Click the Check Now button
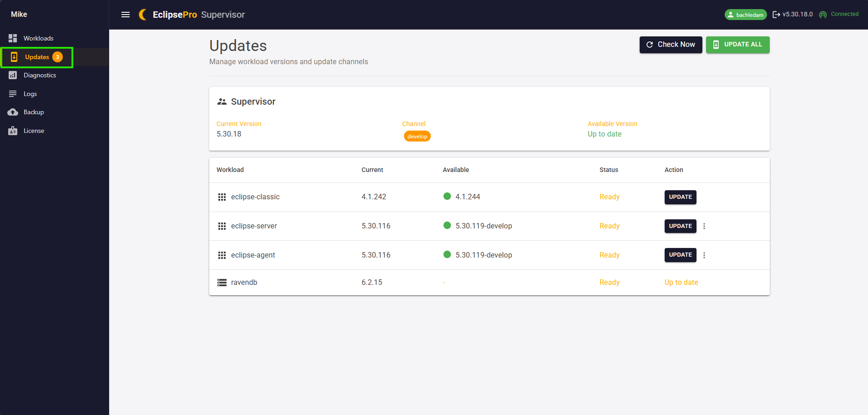The width and height of the screenshot is (868, 415). coord(671,45)
